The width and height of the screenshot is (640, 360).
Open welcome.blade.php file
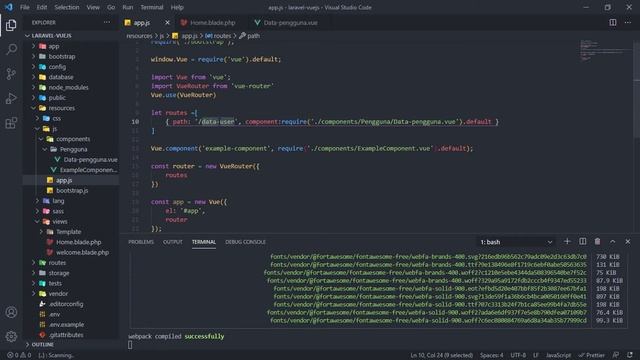tap(71, 252)
